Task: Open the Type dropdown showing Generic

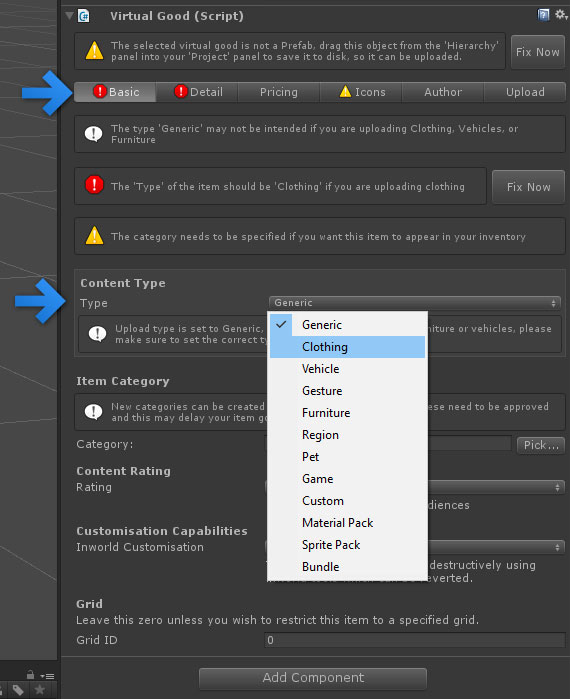Action: 414,303
